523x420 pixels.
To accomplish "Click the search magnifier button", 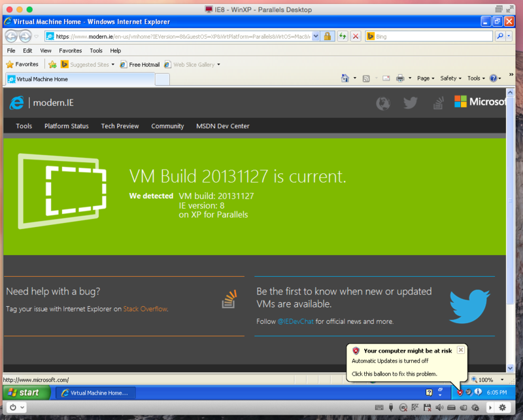I will [x=500, y=36].
